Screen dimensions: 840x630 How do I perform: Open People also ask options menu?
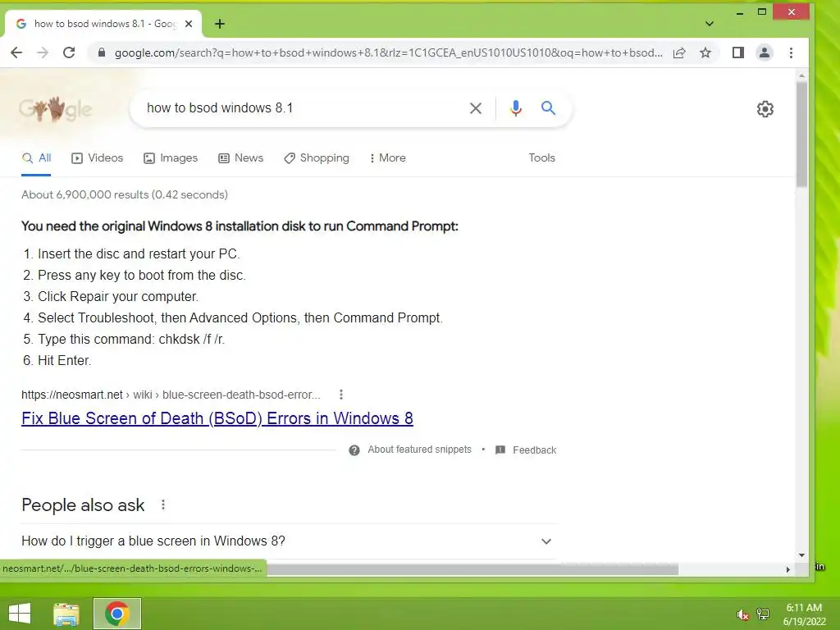click(163, 504)
